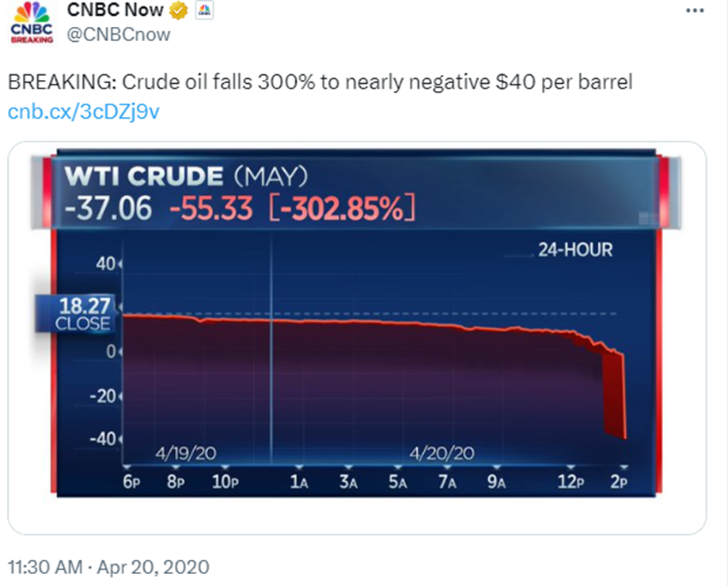Click the tweet text about crude oil

click(320, 82)
